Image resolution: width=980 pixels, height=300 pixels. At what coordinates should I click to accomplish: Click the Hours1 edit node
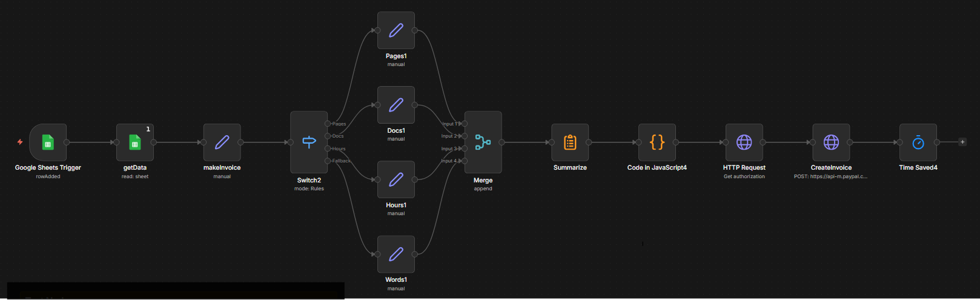396,179
